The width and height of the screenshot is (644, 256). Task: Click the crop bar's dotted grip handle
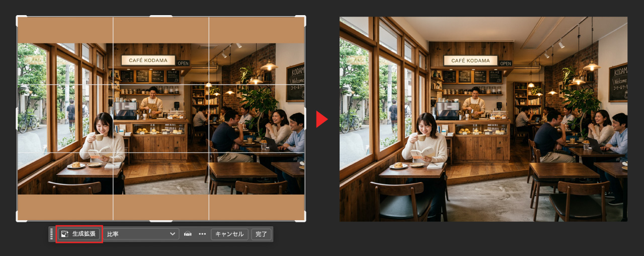[51, 234]
